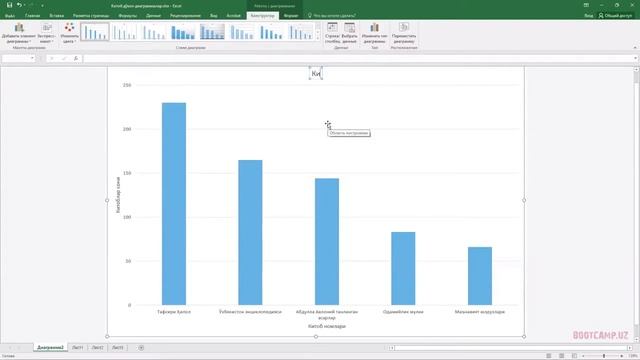Open Quick Layout (Экспресс-макет) dropdown
The image size is (640, 360).
pos(47,33)
